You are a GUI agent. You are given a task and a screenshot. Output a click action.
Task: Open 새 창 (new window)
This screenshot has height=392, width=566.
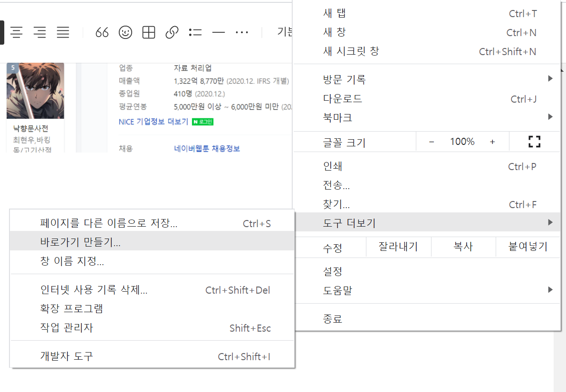point(427,32)
